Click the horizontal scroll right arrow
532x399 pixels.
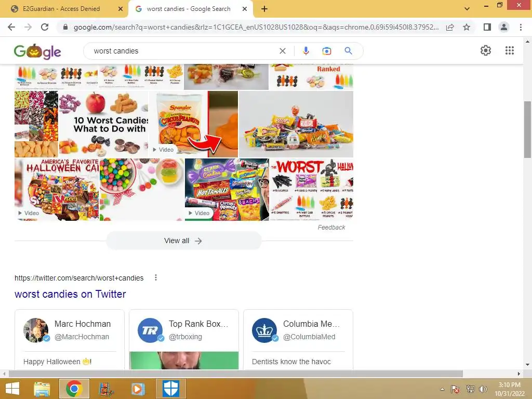519,374
